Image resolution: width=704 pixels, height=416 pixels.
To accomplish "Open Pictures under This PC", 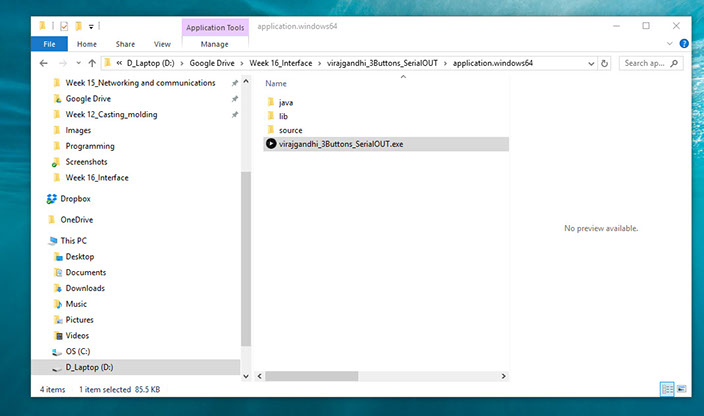I will click(x=79, y=320).
